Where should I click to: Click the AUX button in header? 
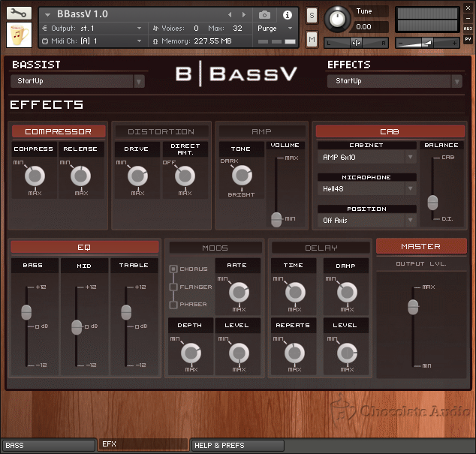pos(468,29)
